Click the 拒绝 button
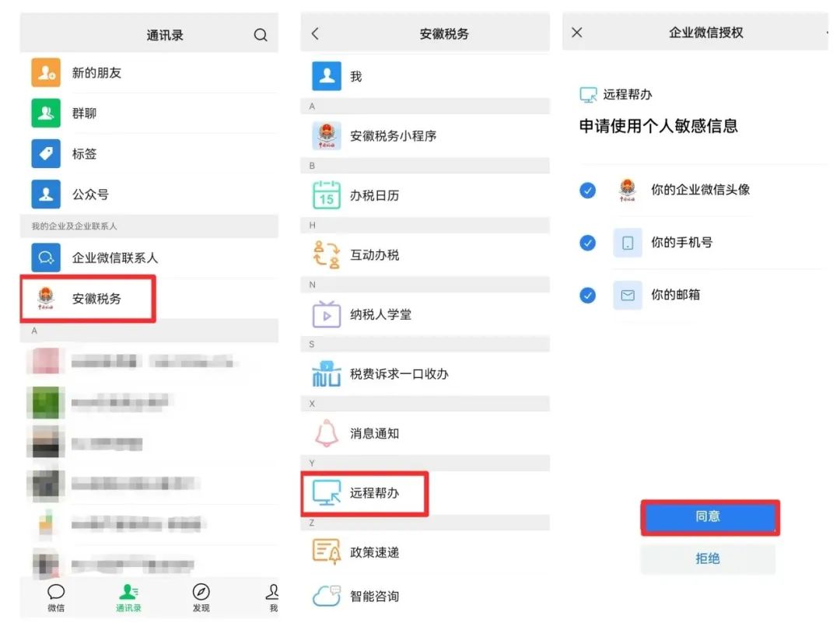This screenshot has width=840, height=630. (708, 558)
